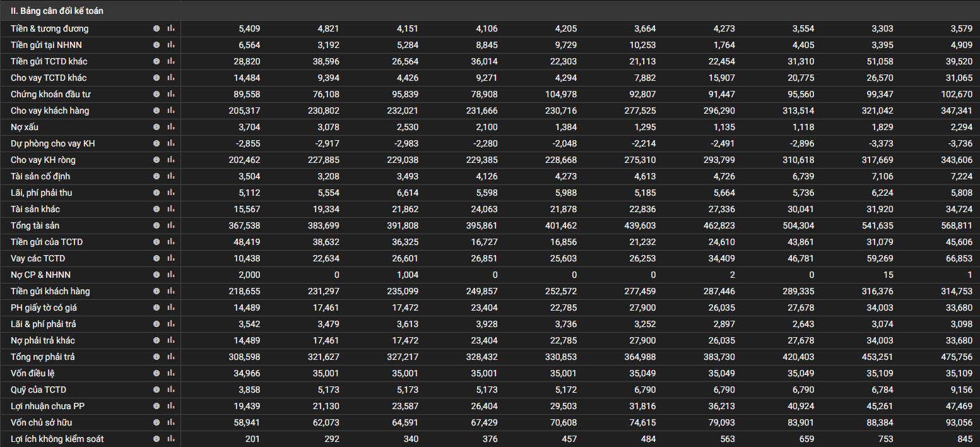Click info circle for PH giấy tờ có giá

[156, 307]
